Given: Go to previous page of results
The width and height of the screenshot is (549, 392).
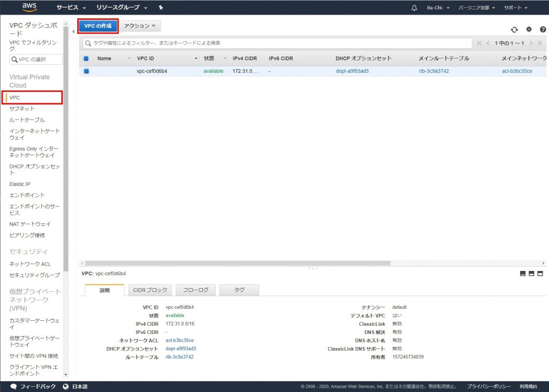Looking at the screenshot, I should [x=488, y=43].
